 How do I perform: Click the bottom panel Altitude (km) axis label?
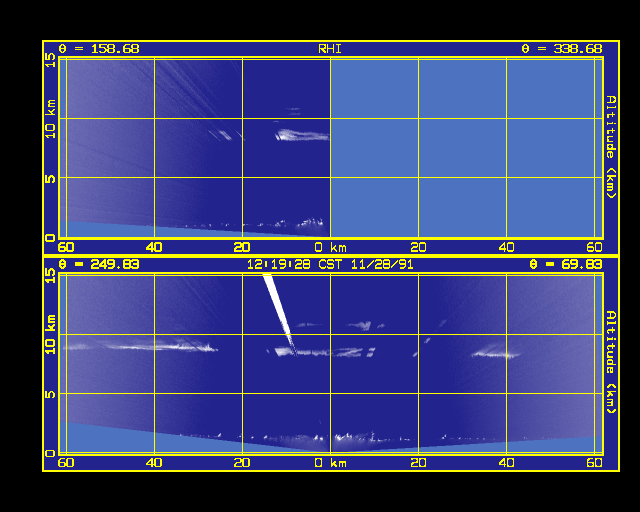[x=611, y=362]
